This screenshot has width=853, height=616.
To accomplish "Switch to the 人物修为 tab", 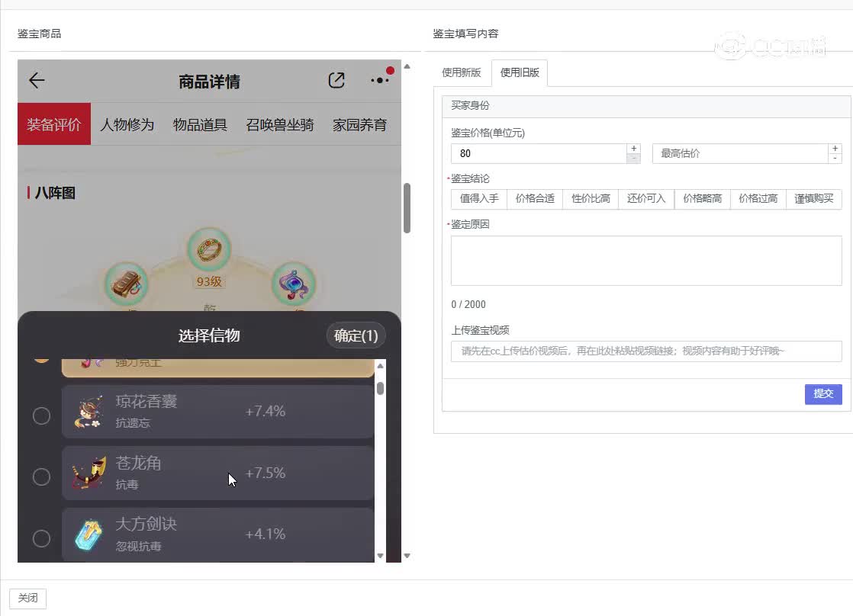I will pos(127,124).
